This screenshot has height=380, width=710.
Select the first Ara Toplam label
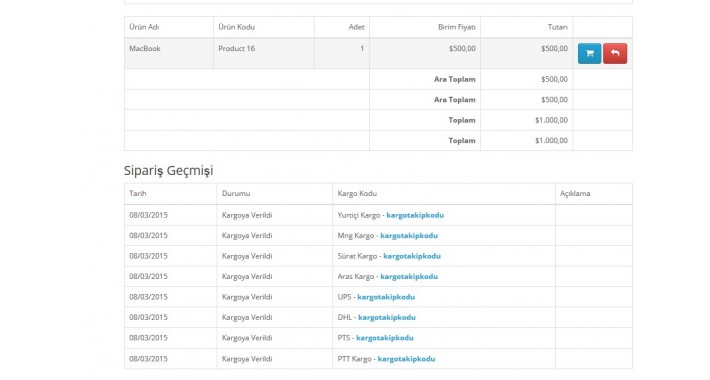tap(455, 79)
